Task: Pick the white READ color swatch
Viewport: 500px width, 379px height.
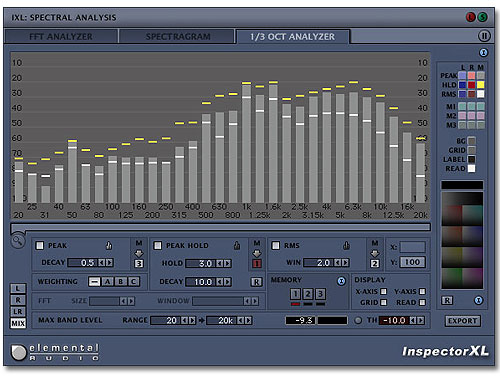Action: [471, 169]
